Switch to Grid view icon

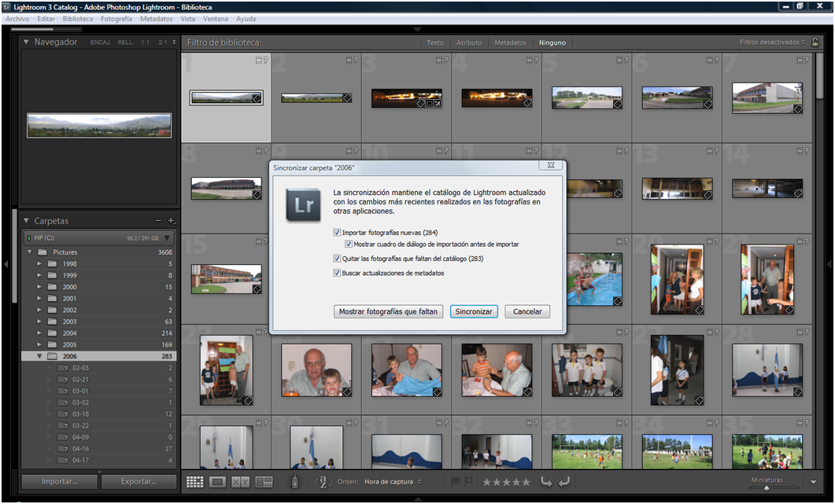(194, 482)
